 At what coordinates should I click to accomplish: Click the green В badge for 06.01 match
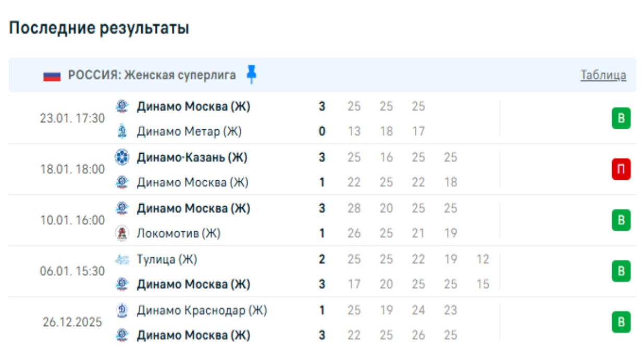[x=621, y=271]
